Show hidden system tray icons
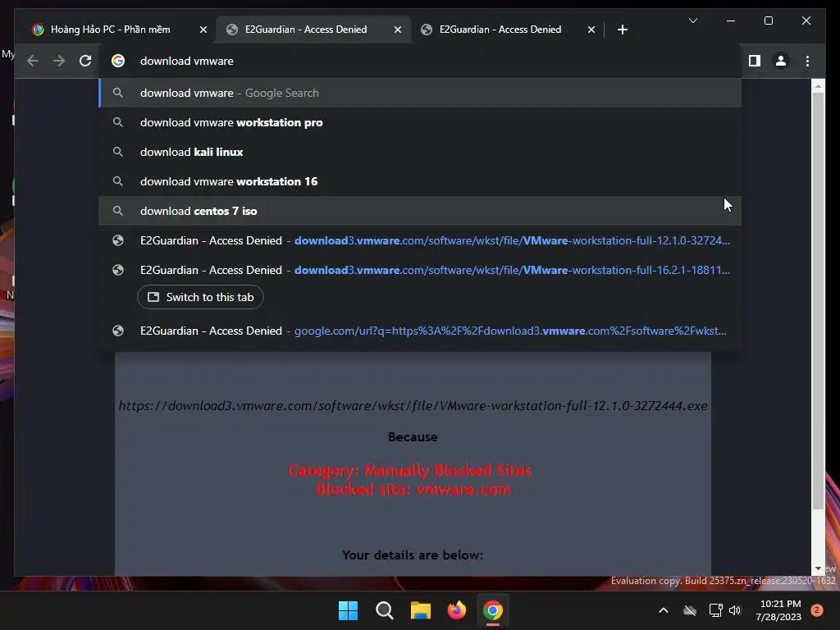 coord(663,610)
